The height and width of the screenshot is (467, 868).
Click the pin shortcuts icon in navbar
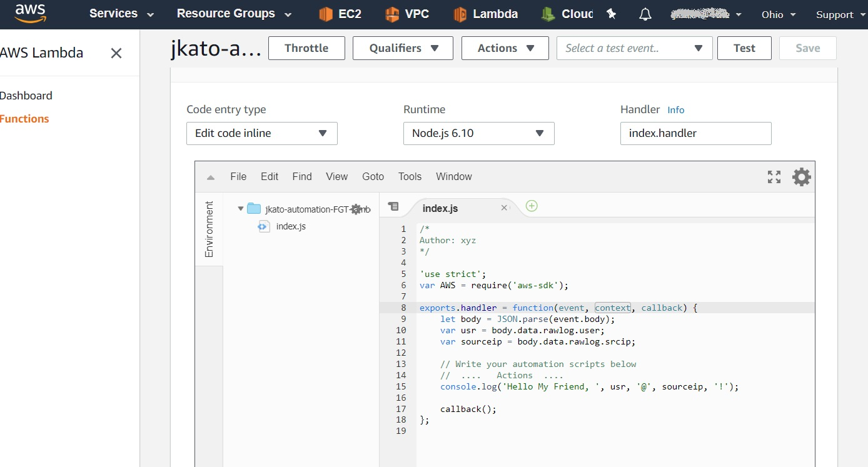[x=612, y=14]
